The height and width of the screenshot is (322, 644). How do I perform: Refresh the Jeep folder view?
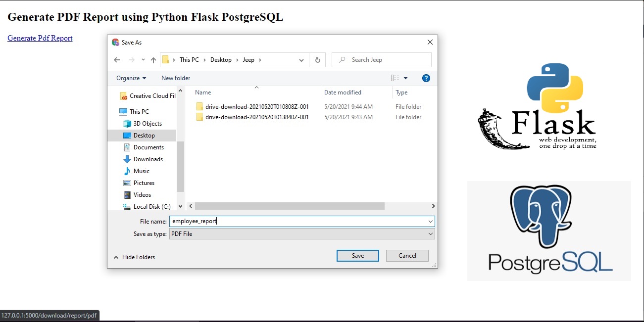pos(317,59)
